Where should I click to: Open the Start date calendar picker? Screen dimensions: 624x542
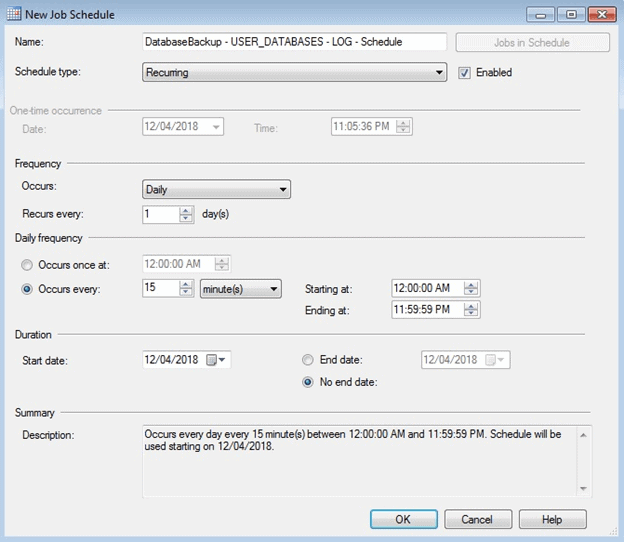(216, 360)
